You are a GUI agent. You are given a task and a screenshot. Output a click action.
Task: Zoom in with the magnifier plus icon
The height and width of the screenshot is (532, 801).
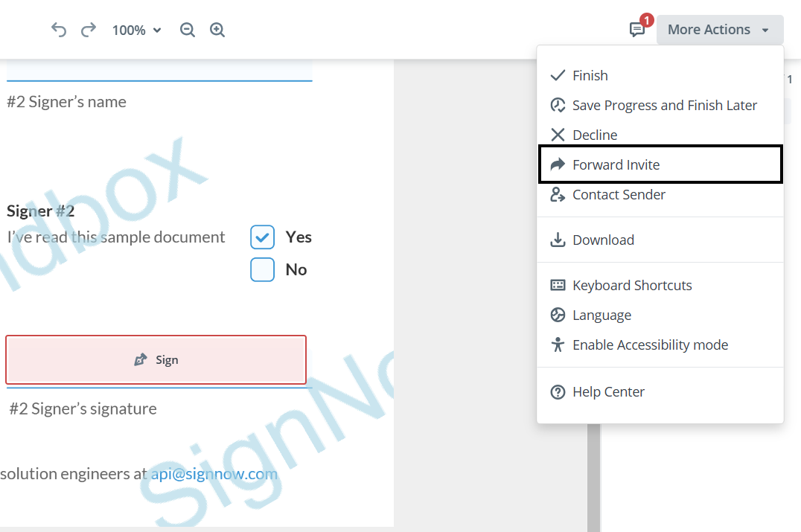217,30
